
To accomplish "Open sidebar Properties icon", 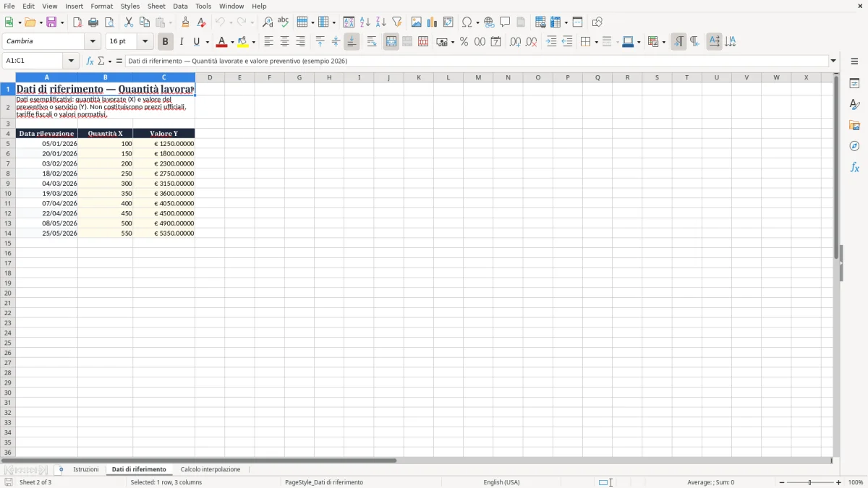I will (854, 84).
